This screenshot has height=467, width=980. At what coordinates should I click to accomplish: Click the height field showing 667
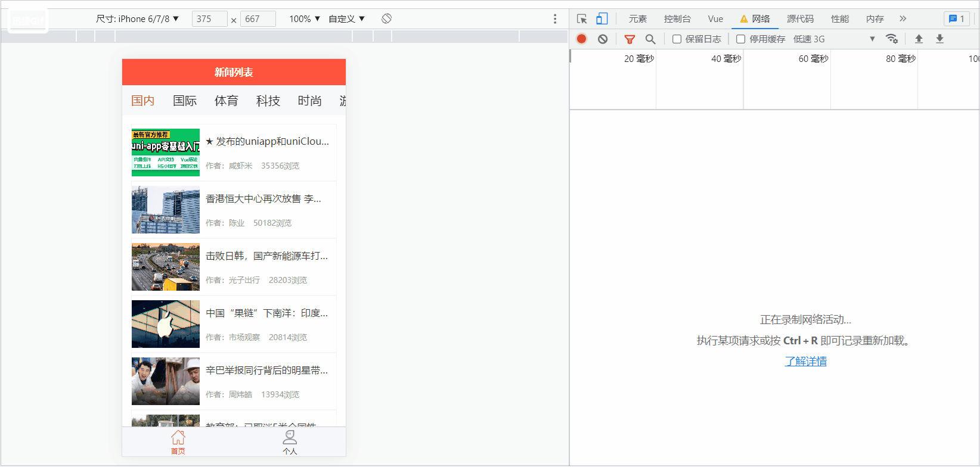258,19
